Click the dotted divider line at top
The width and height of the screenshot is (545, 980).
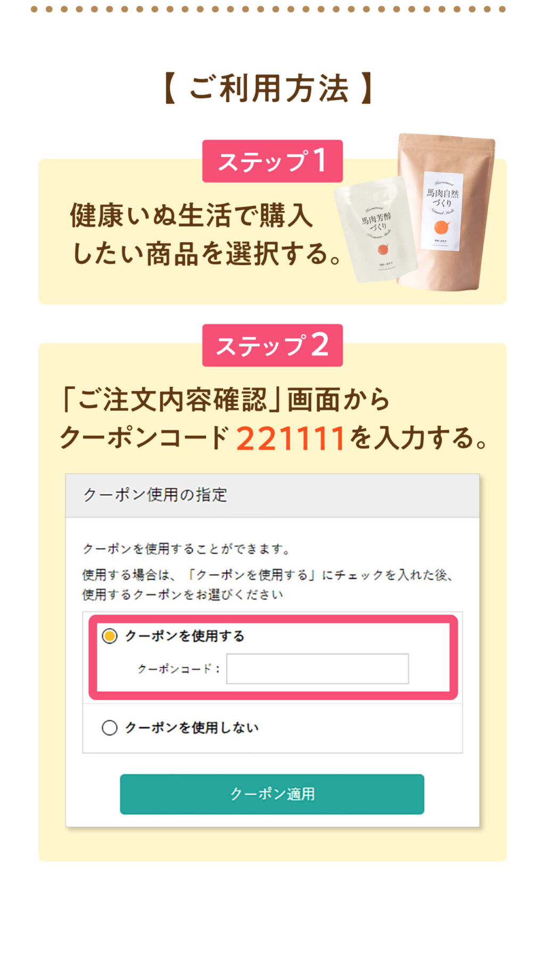click(x=268, y=9)
